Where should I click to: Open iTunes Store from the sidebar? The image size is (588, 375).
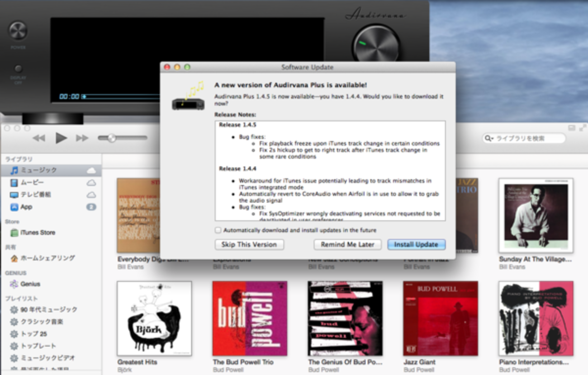click(x=51, y=233)
